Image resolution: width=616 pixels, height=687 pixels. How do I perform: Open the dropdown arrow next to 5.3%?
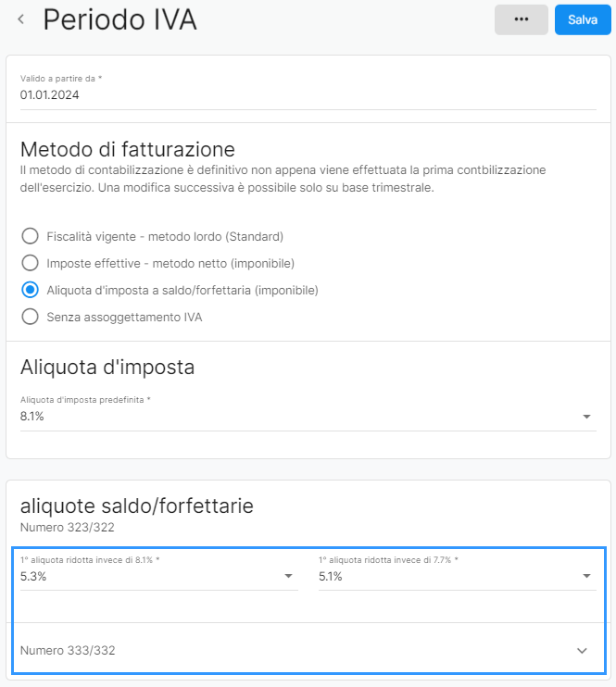point(288,576)
